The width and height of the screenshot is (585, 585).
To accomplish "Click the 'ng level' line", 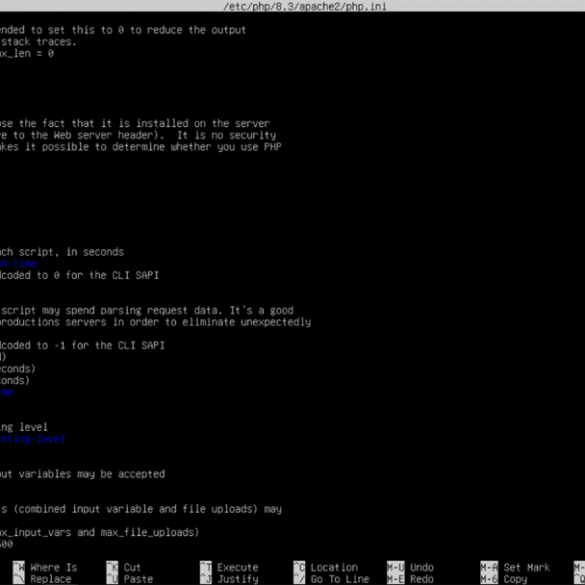I will [24, 427].
